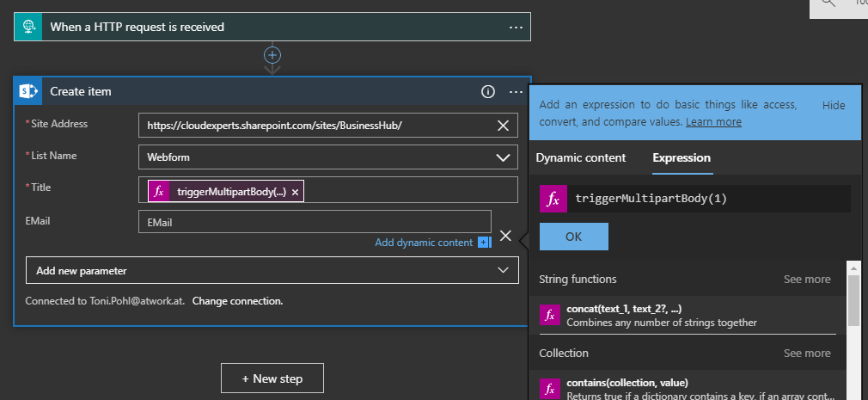
Task: Open HTTP request trigger ellipsis menu
Action: [x=516, y=27]
